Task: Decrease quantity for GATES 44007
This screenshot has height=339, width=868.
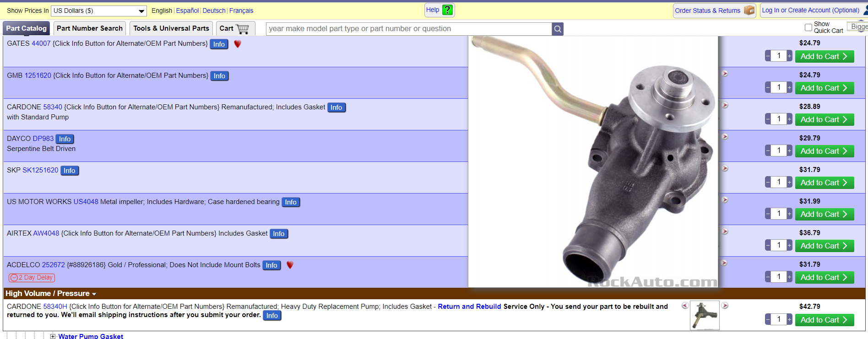Action: point(768,56)
